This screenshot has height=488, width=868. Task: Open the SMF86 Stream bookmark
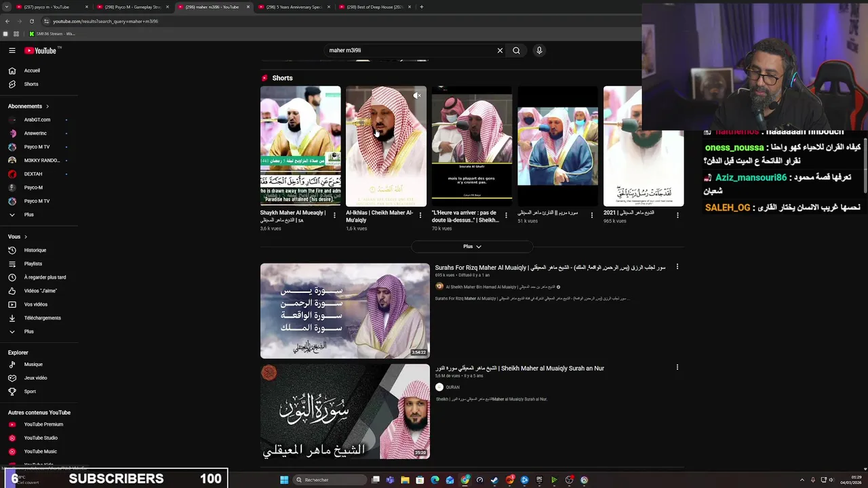(x=52, y=34)
